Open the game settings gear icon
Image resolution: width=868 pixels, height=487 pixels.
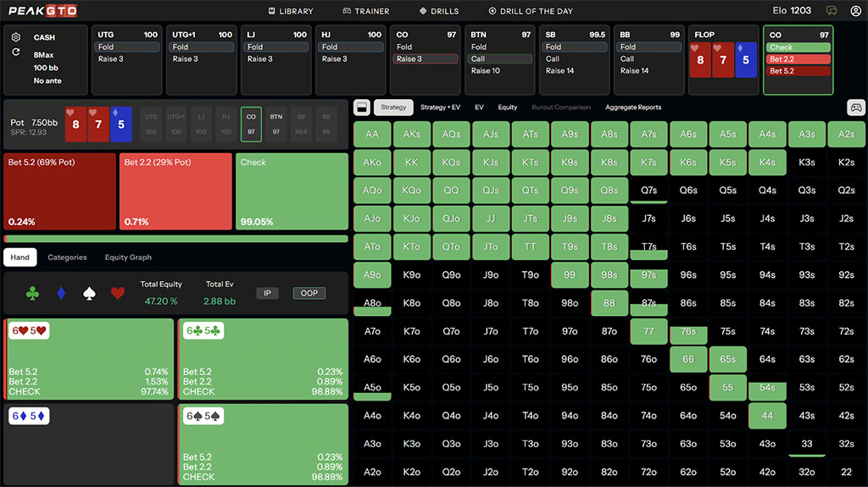click(16, 37)
